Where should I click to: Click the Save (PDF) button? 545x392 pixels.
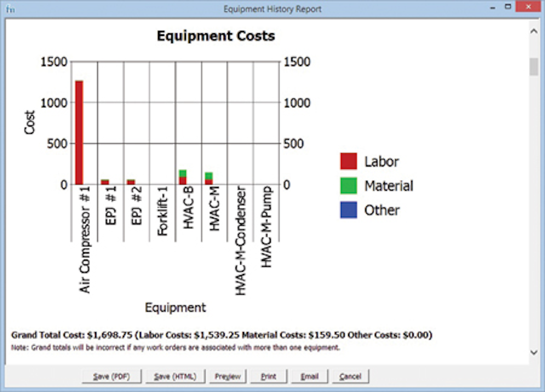coord(111,376)
